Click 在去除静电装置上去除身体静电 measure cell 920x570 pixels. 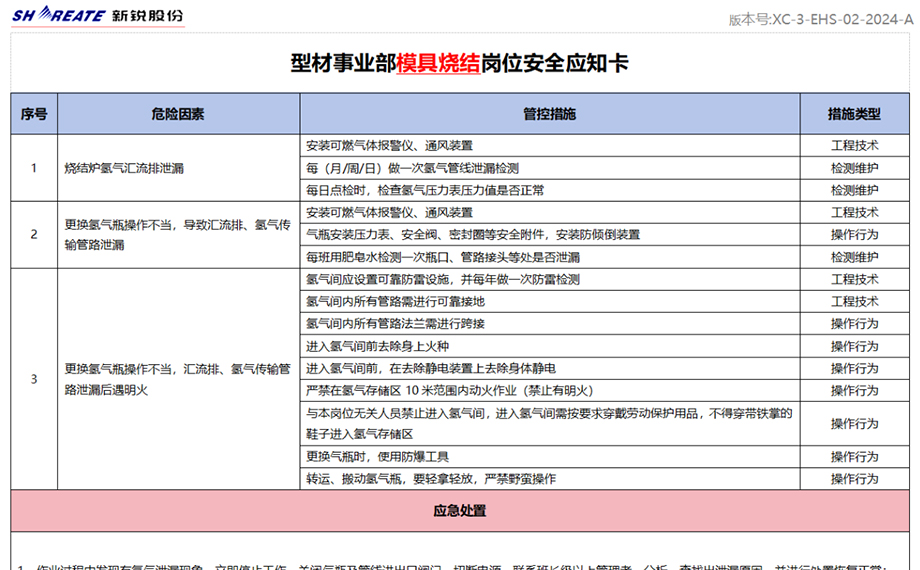[550, 369]
